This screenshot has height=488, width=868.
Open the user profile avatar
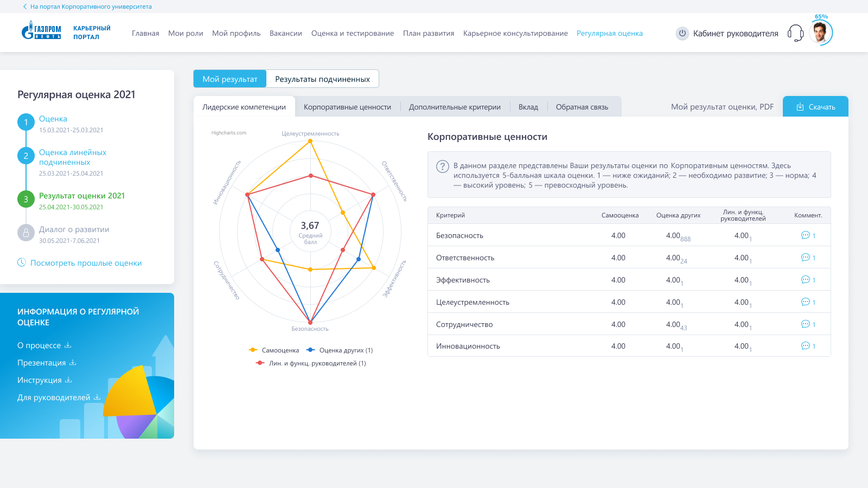[820, 33]
